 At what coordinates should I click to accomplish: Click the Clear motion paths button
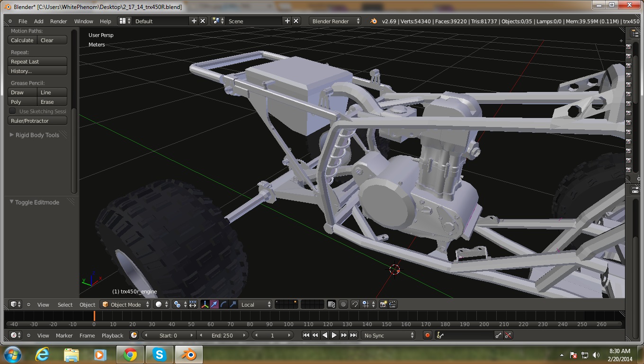[52, 40]
